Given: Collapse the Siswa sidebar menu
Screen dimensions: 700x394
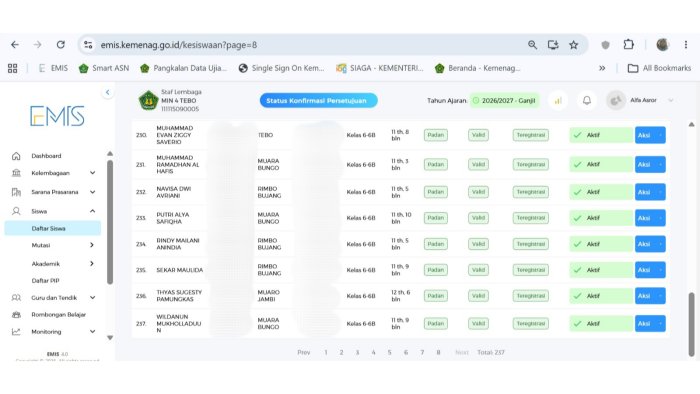Looking at the screenshot, I should (54, 211).
